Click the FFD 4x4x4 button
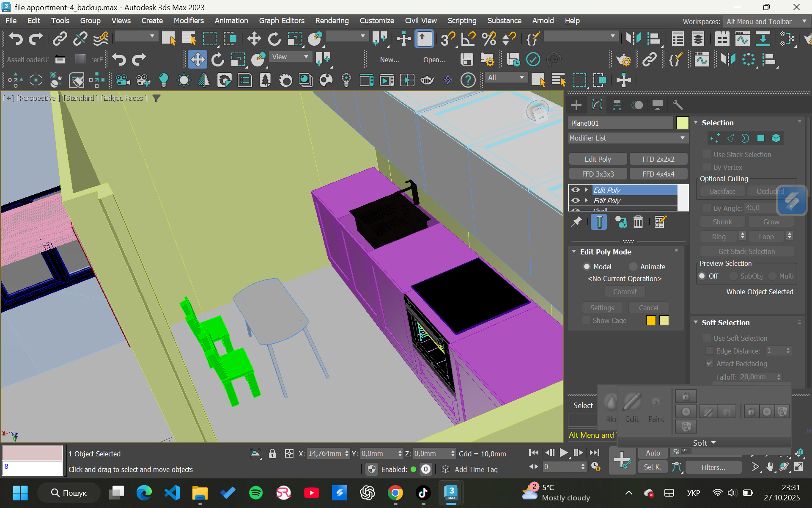The image size is (812, 508). 658,174
